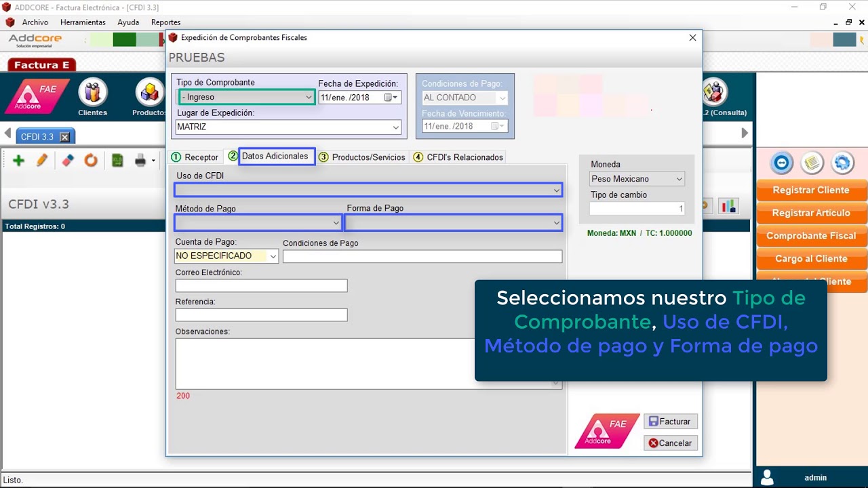
Task: Click the 'CFDI v3.3' heading text
Action: 39,204
